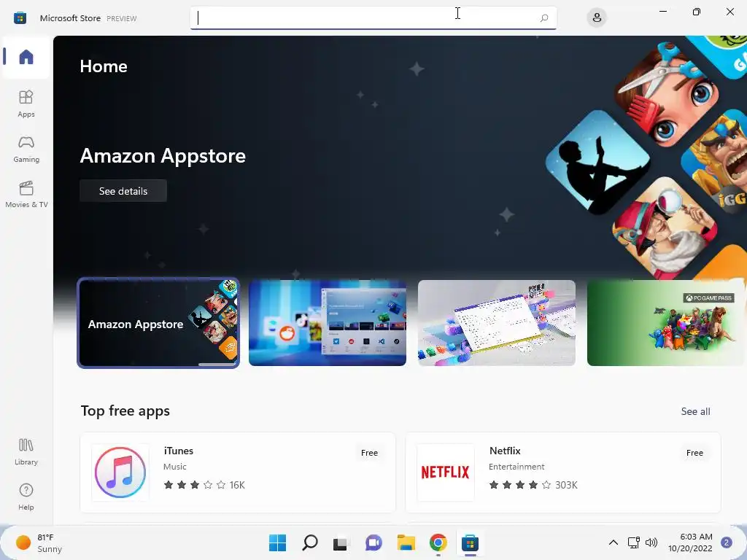Go to the Apps section
747x560 pixels.
point(26,104)
